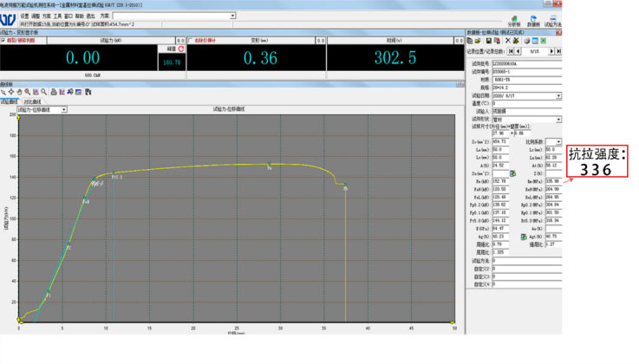Select the pointer arrow tool in curve toolbar

3,91
